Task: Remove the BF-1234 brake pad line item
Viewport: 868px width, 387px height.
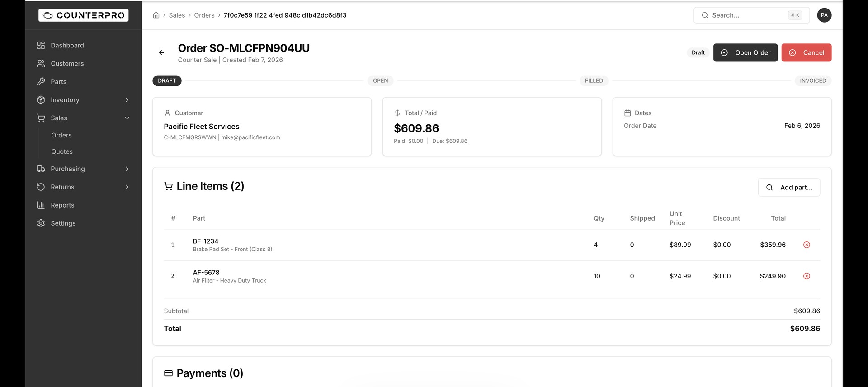Action: tap(806, 245)
